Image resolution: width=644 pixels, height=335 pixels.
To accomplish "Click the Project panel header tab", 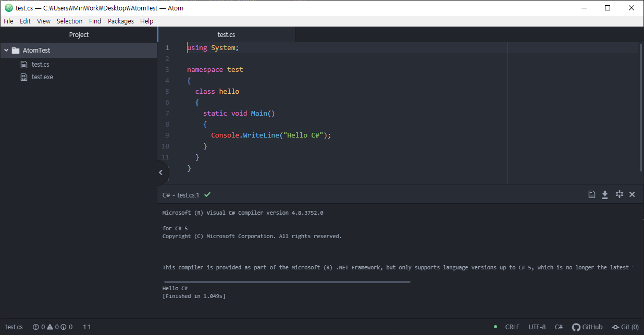I will pos(79,35).
